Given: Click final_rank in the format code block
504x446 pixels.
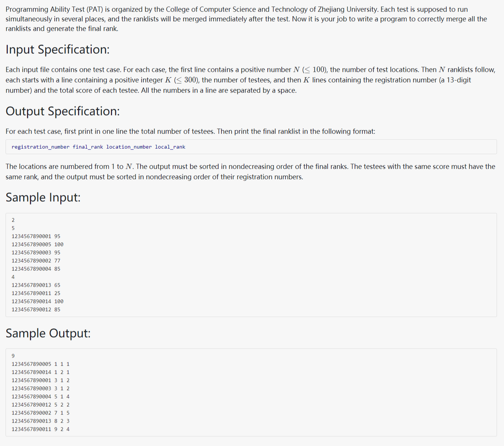Looking at the screenshot, I should tap(88, 147).
